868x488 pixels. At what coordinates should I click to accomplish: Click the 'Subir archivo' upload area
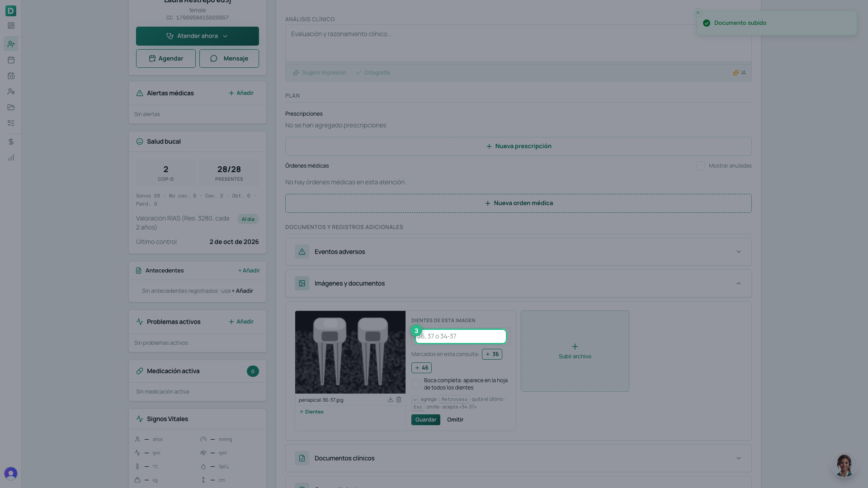click(575, 351)
